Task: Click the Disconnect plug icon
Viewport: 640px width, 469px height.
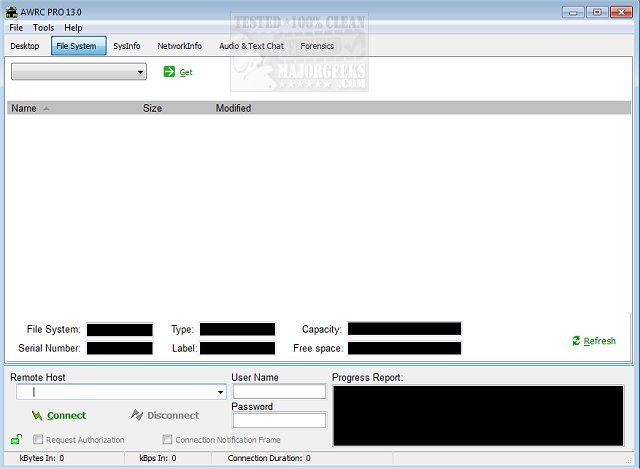Action: point(137,415)
